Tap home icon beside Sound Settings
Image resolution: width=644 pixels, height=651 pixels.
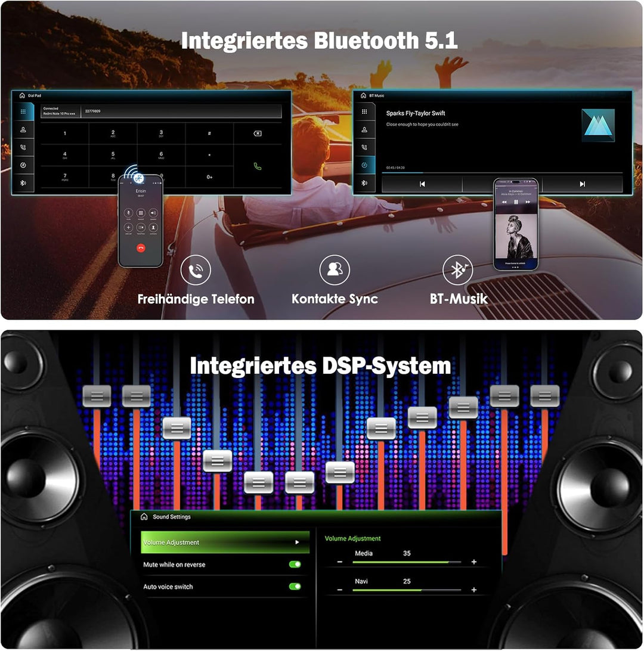144,516
